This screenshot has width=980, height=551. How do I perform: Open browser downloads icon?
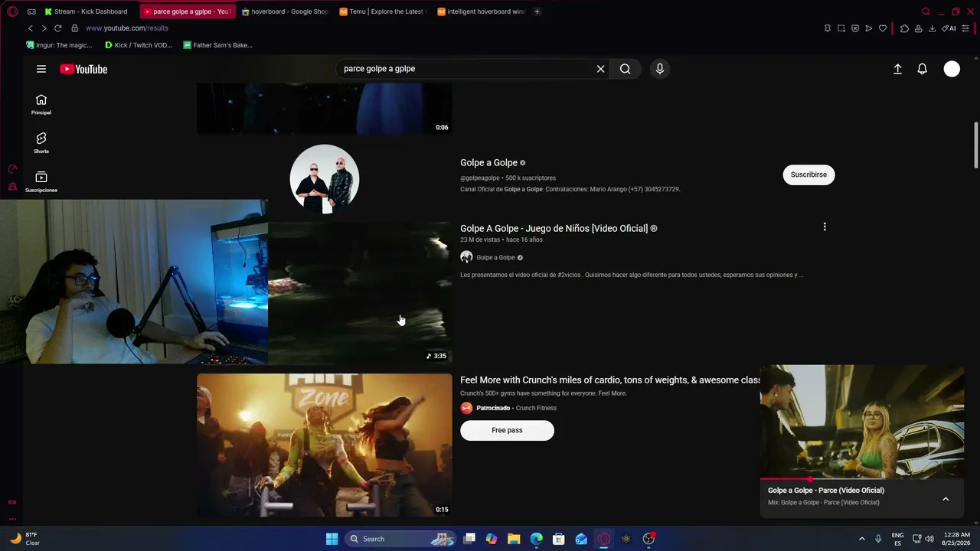[932, 28]
